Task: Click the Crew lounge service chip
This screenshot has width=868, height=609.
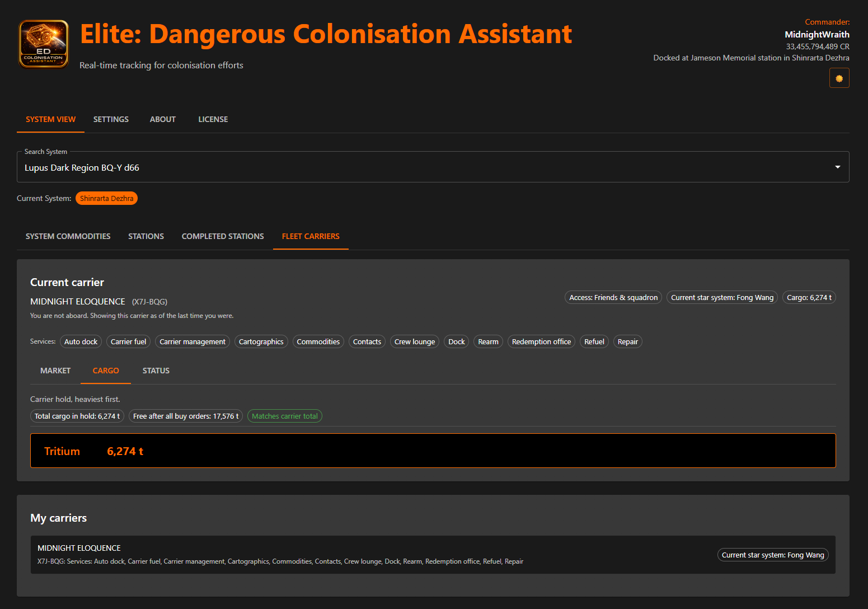Action: 415,341
